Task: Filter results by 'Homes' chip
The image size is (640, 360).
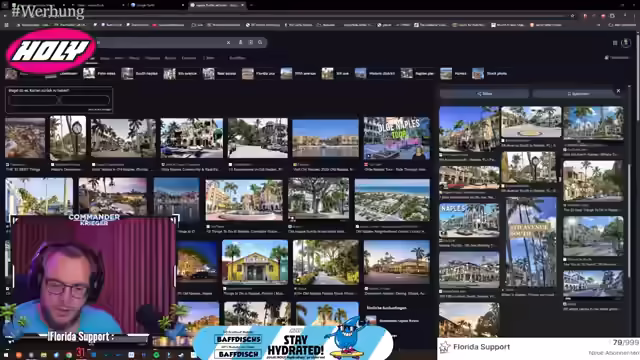Action: [x=454, y=73]
